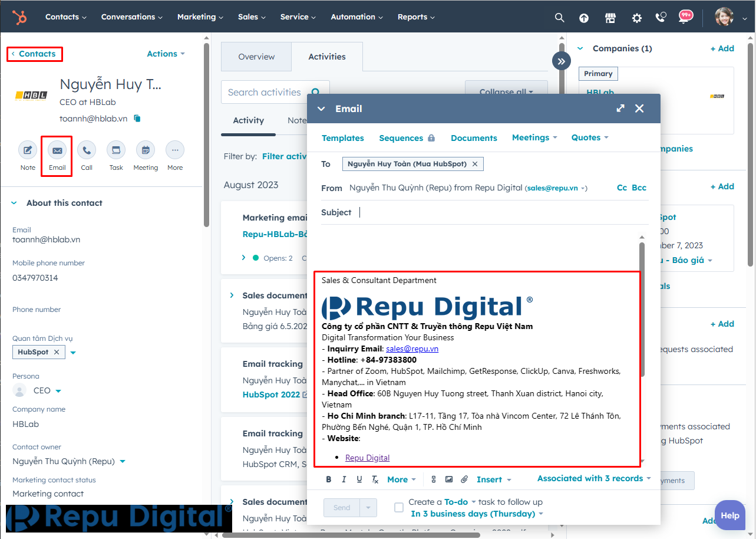Open the Reports menu

pyautogui.click(x=416, y=17)
